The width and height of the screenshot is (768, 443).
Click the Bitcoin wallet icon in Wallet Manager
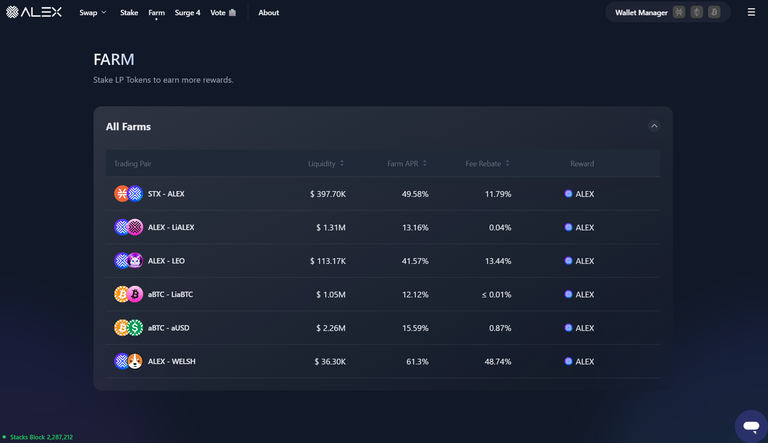tap(714, 12)
